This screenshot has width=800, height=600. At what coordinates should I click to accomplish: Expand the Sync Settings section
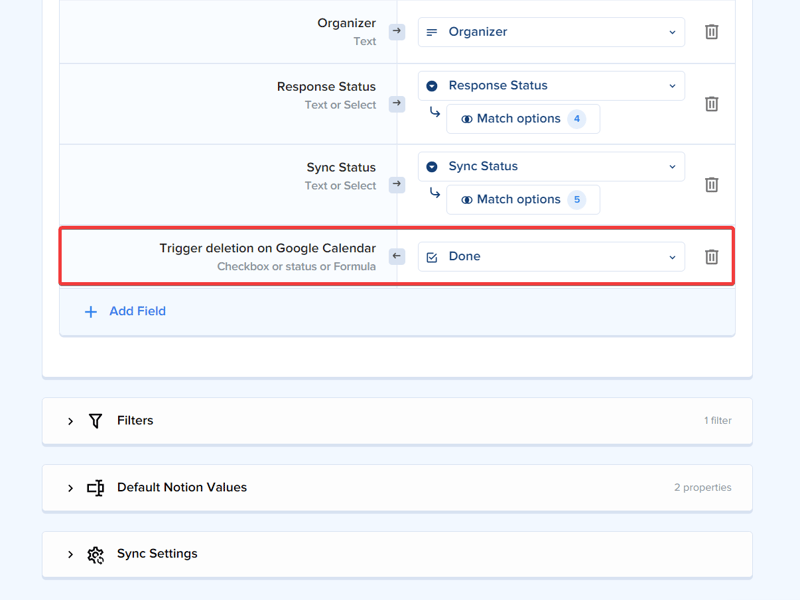click(x=70, y=554)
